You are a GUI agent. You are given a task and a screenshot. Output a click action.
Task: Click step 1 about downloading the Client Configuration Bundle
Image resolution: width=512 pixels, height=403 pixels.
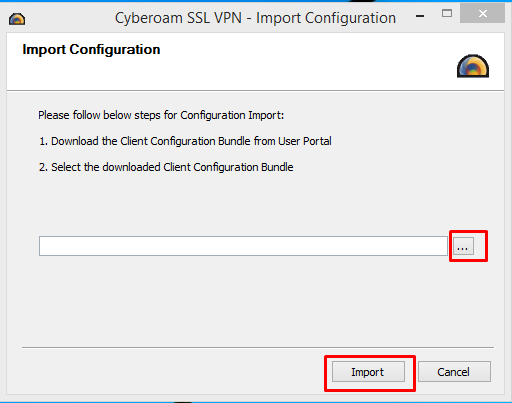tap(185, 141)
